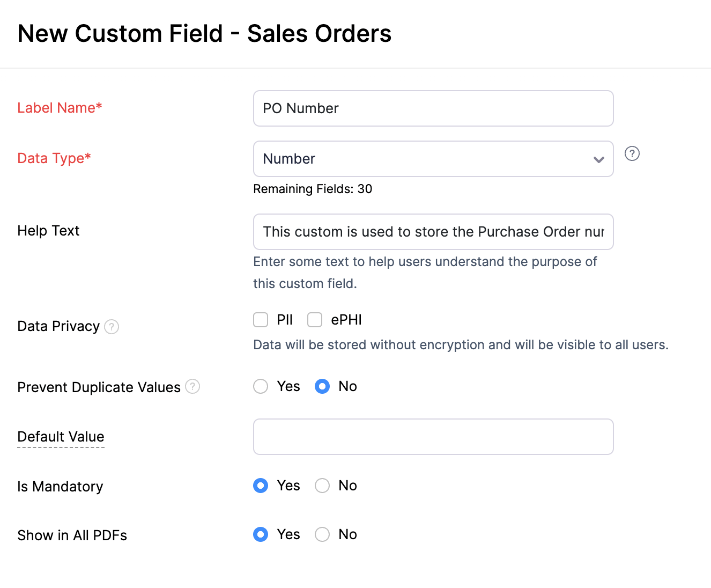Click the Default Value label link
711x588 pixels.
[x=61, y=437]
